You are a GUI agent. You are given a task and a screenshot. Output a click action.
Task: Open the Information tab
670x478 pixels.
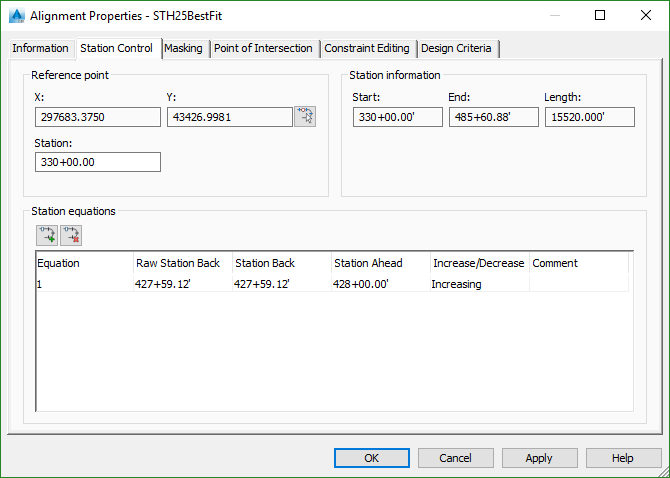[x=40, y=48]
